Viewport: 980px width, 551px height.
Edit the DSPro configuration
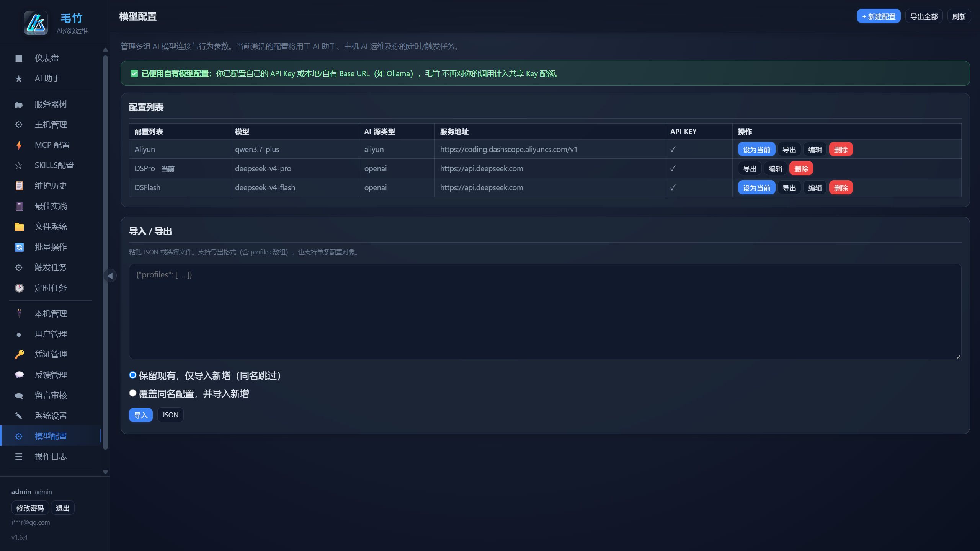click(x=775, y=169)
